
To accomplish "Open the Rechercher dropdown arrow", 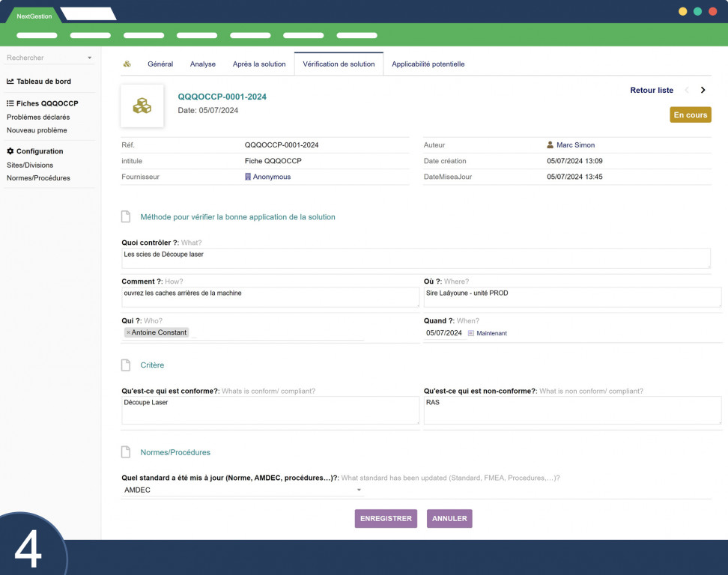I will point(90,58).
